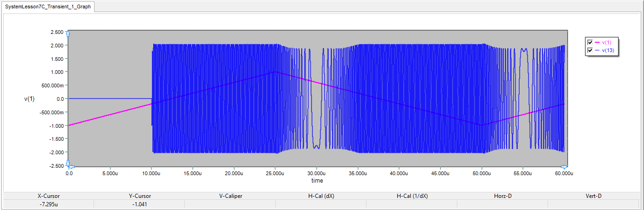This screenshot has width=644, height=210.
Task: Click the X-Cursor column header
Action: [48, 196]
